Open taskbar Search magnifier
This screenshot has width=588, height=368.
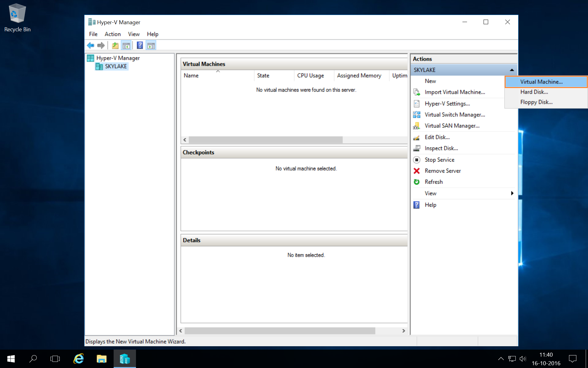pos(33,359)
